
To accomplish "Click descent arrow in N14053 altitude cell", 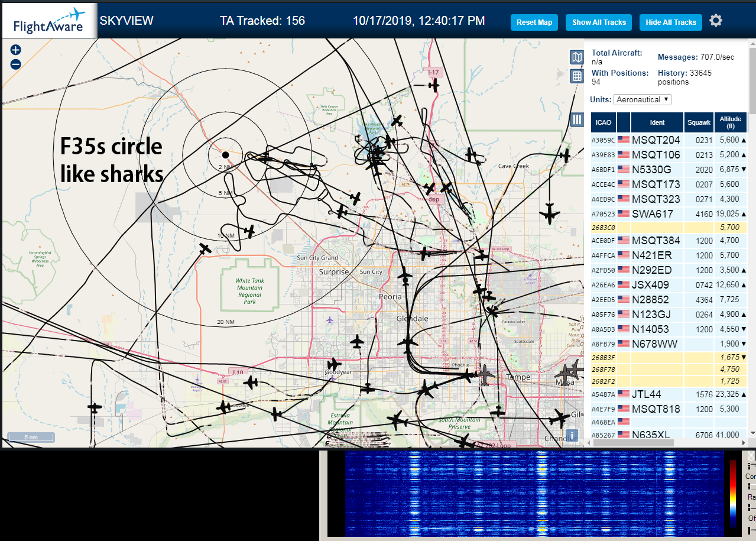I will coord(744,329).
